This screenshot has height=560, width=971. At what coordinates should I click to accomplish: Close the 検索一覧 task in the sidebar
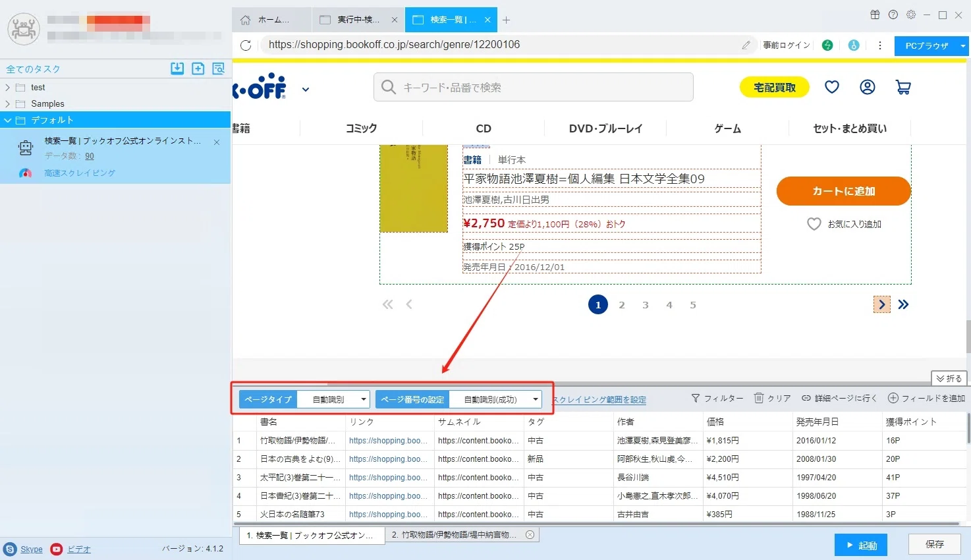click(217, 142)
